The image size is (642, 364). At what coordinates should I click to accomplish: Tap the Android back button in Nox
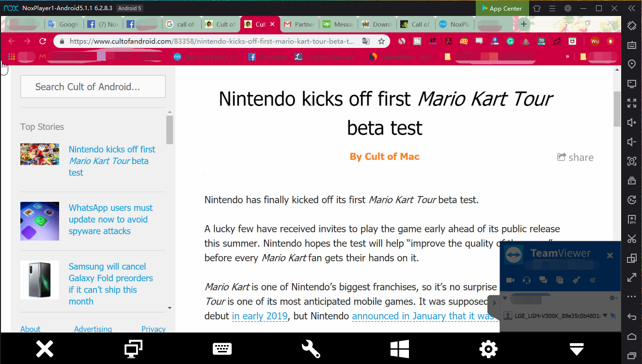tap(632, 317)
